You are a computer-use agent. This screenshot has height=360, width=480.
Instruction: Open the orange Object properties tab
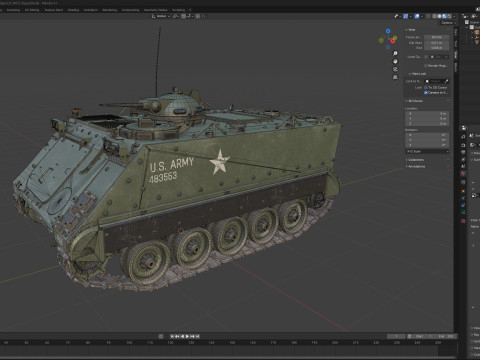(x=463, y=191)
